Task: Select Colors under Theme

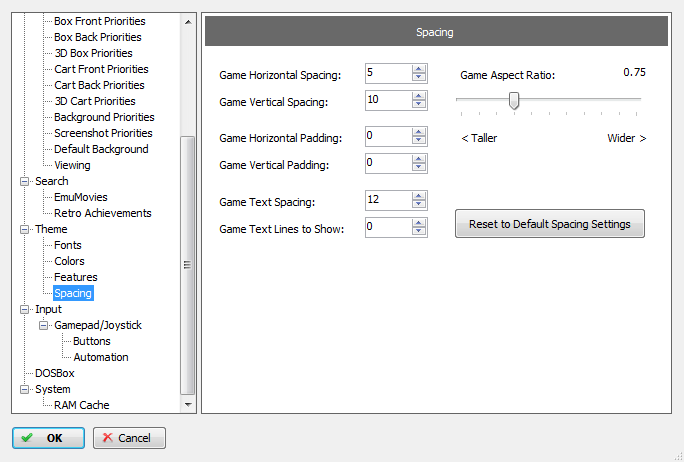Action: [69, 261]
